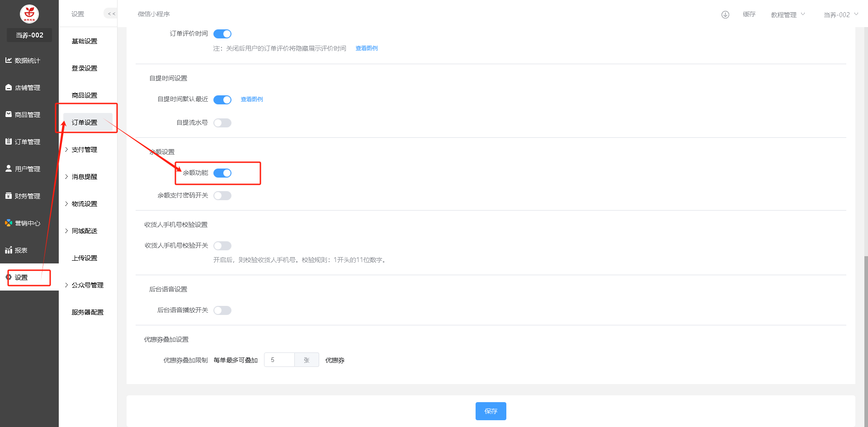Open the 教程管理 dropdown
The image size is (868, 427).
pyautogui.click(x=788, y=14)
